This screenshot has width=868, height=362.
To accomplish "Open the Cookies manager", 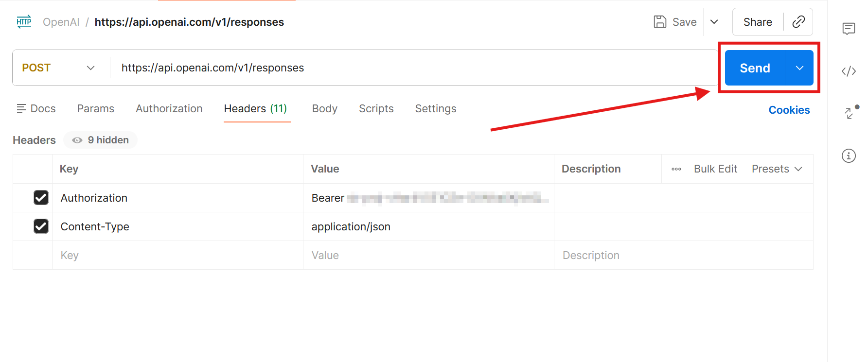I will [789, 110].
